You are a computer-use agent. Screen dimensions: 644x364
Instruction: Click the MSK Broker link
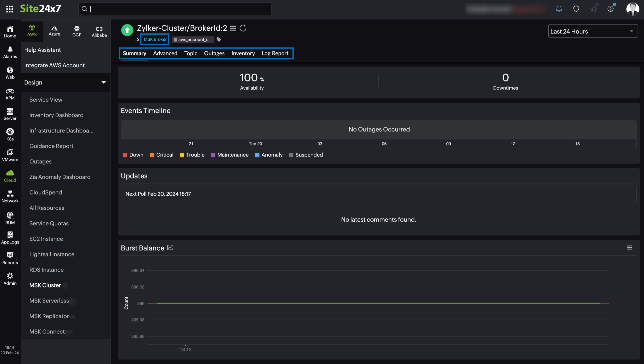coord(155,39)
